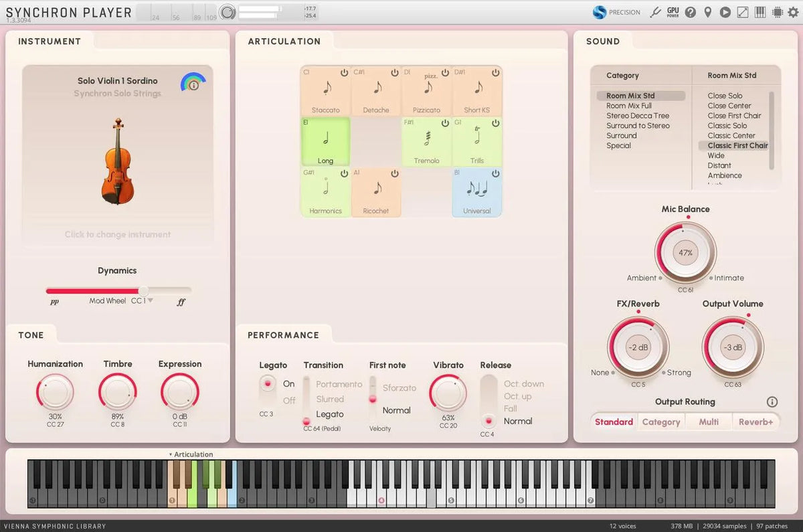Choose the Close Center room mix preset

coord(729,106)
